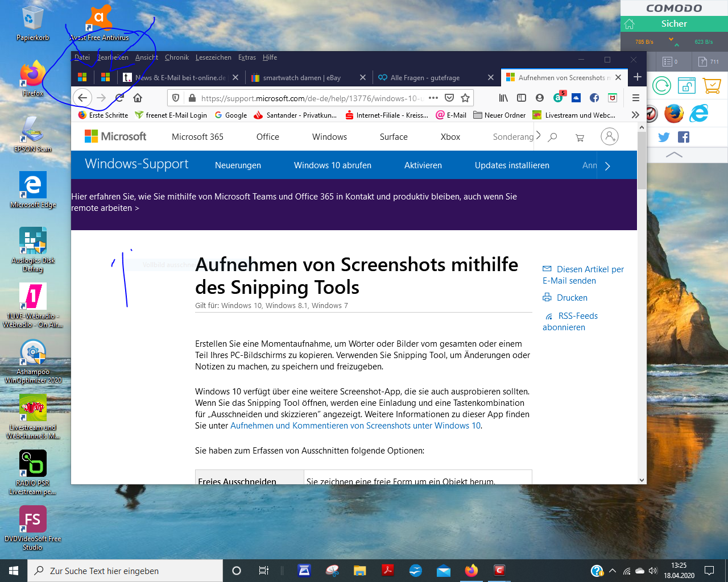The image size is (728, 582).
Task: Open the volume icon in system tray
Action: pyautogui.click(x=653, y=571)
